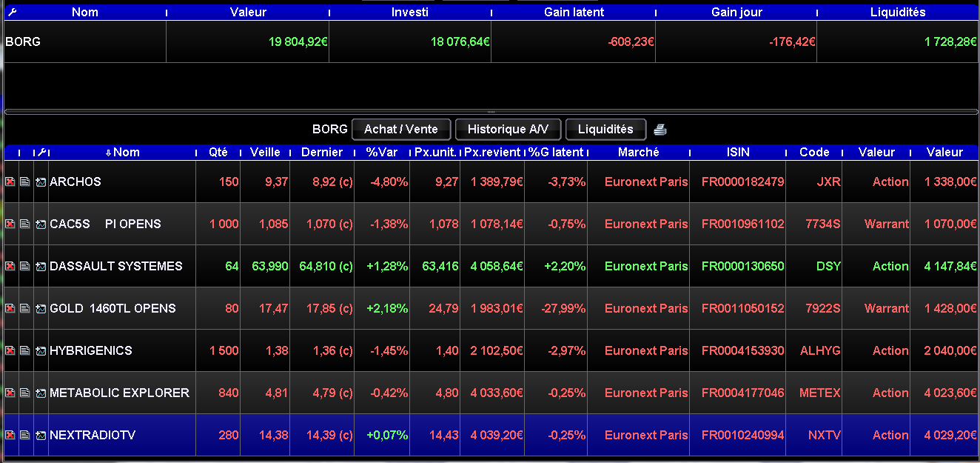Click the portfolio value 19 804,92€
980x463 pixels.
click(x=298, y=41)
